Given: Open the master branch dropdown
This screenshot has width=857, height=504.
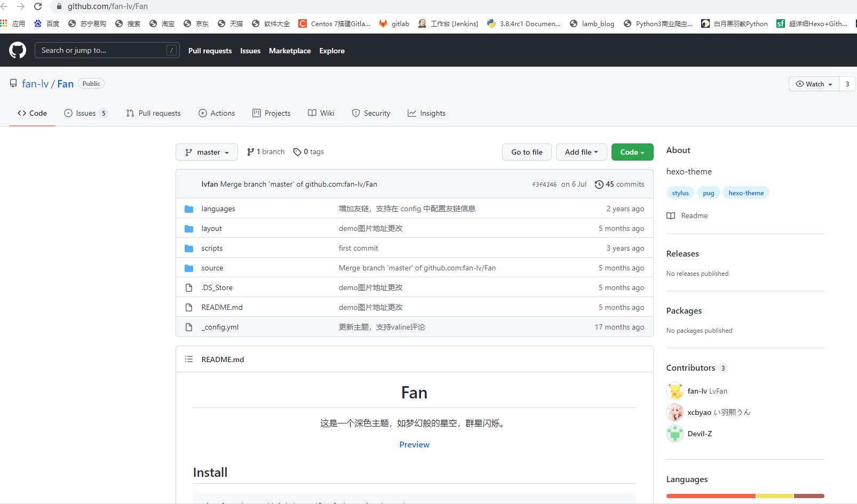Looking at the screenshot, I should [207, 152].
